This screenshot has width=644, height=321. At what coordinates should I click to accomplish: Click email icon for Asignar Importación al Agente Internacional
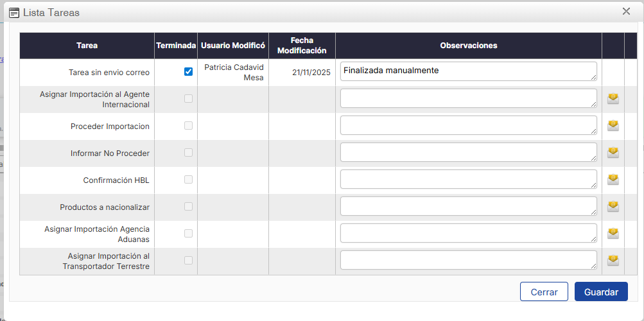[x=613, y=98]
